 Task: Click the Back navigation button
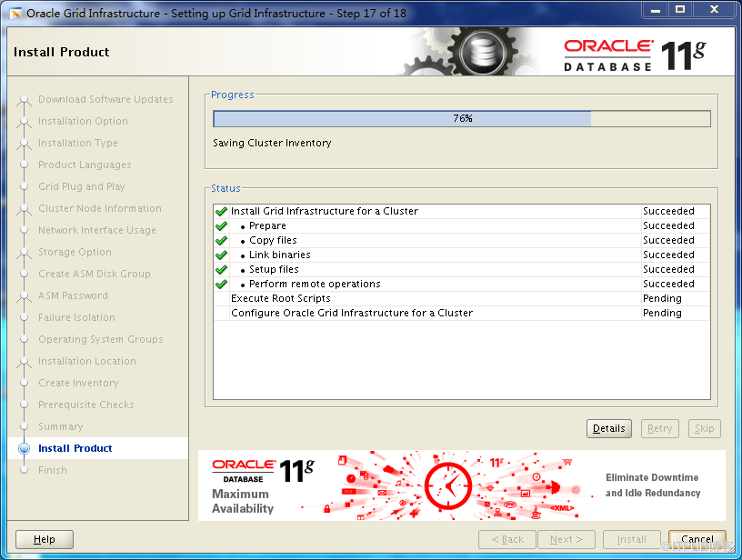pos(507,539)
